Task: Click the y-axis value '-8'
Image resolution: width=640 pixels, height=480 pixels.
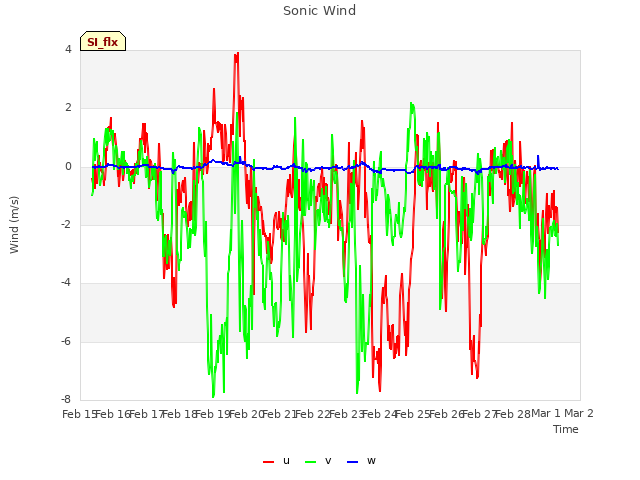Action: [67, 399]
